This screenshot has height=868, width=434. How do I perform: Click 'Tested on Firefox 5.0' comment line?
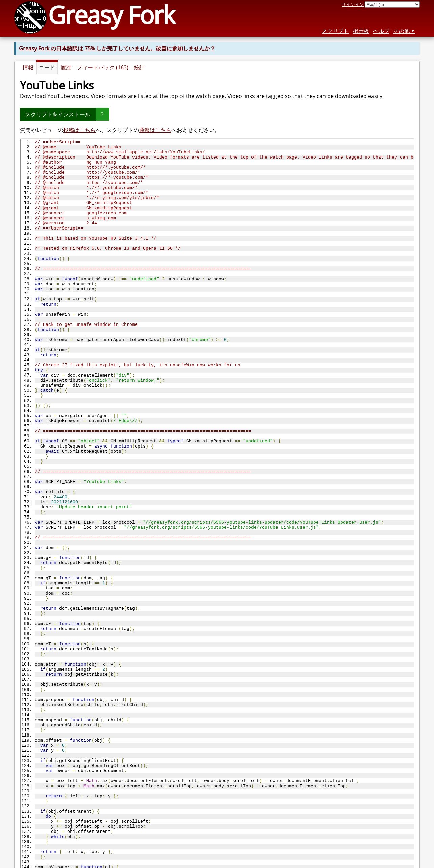click(108, 248)
